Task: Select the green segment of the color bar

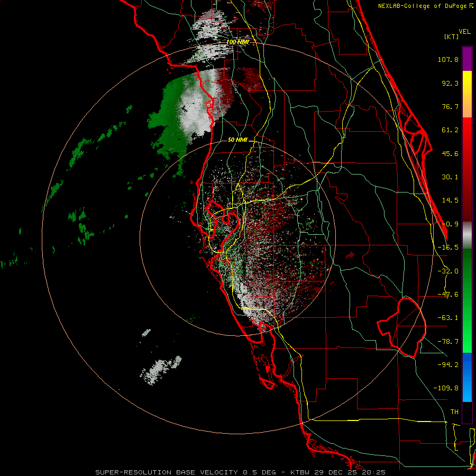Action: (x=467, y=300)
